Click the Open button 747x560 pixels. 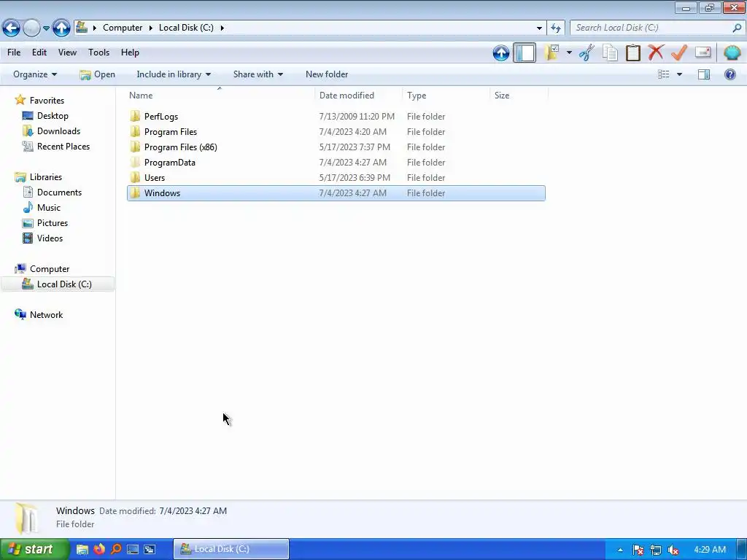(98, 74)
